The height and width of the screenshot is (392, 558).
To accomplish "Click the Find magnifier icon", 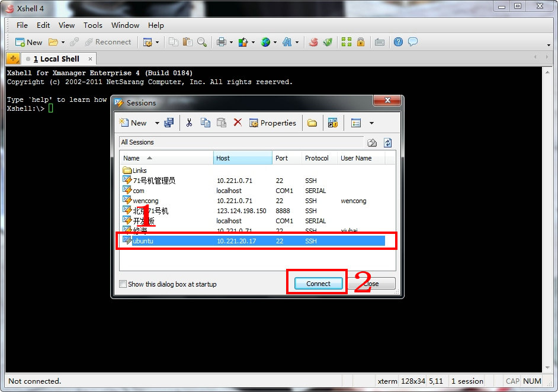I will [x=202, y=42].
